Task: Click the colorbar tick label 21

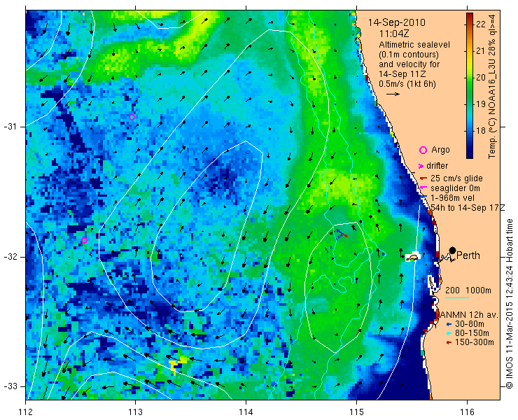Action: pos(481,51)
